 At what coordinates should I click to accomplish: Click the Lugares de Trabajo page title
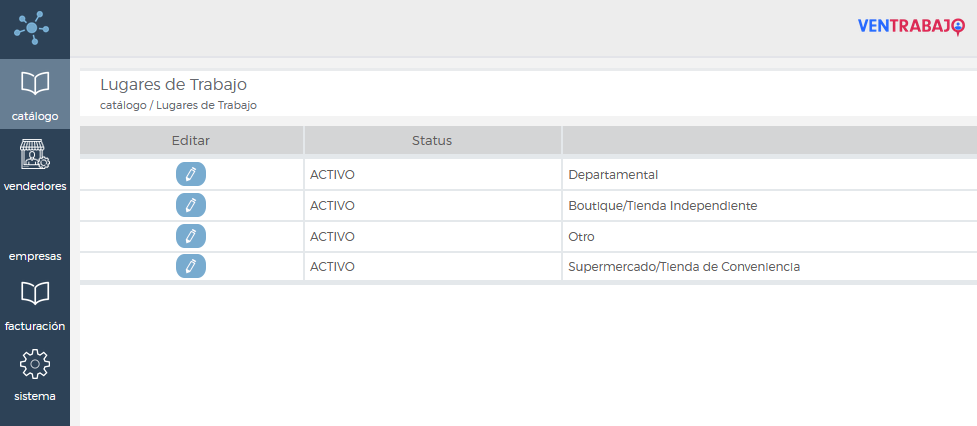(x=173, y=84)
